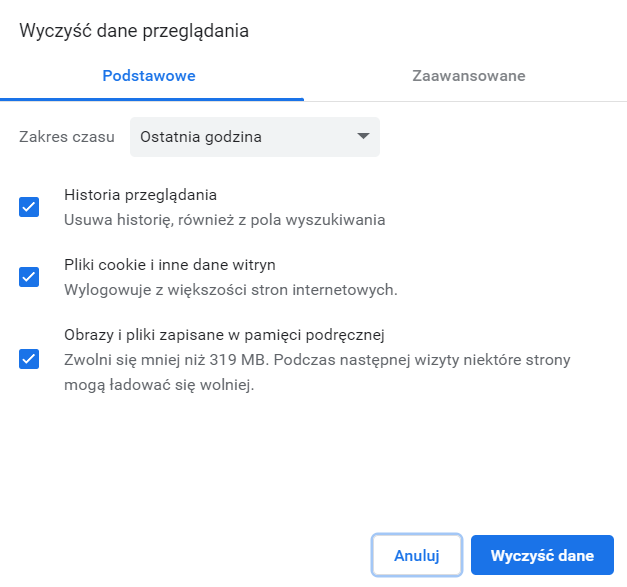This screenshot has width=627, height=587.
Task: Select the Ostatnia godzina text in the combo box
Action: tap(201, 137)
